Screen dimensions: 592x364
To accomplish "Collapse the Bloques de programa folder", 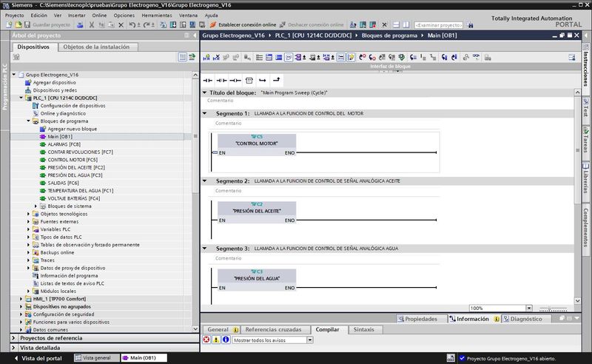I will [28, 121].
